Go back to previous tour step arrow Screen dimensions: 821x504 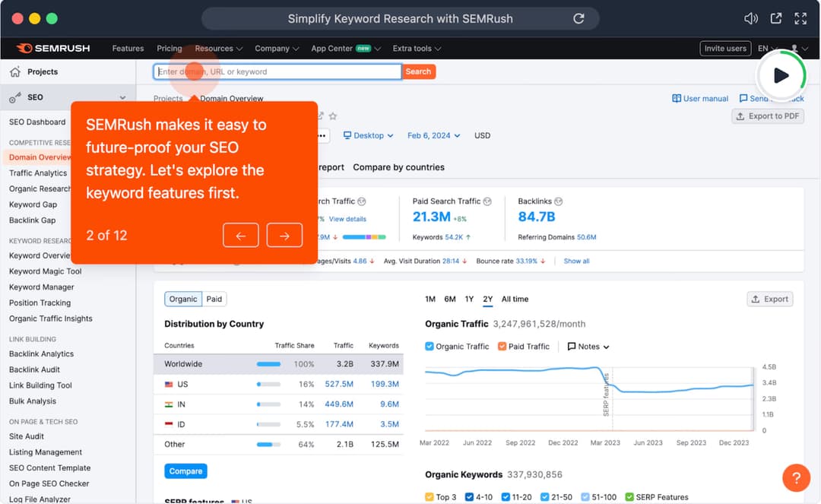(241, 236)
